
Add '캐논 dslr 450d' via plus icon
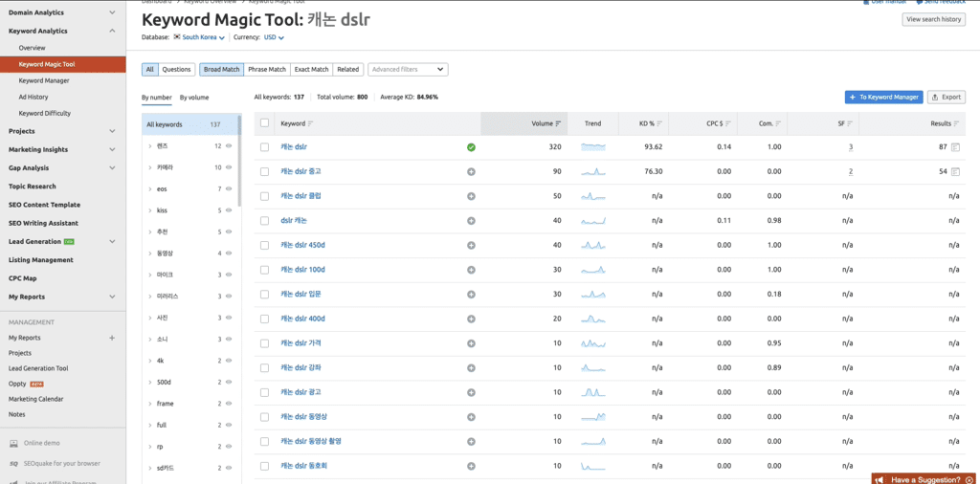(471, 246)
